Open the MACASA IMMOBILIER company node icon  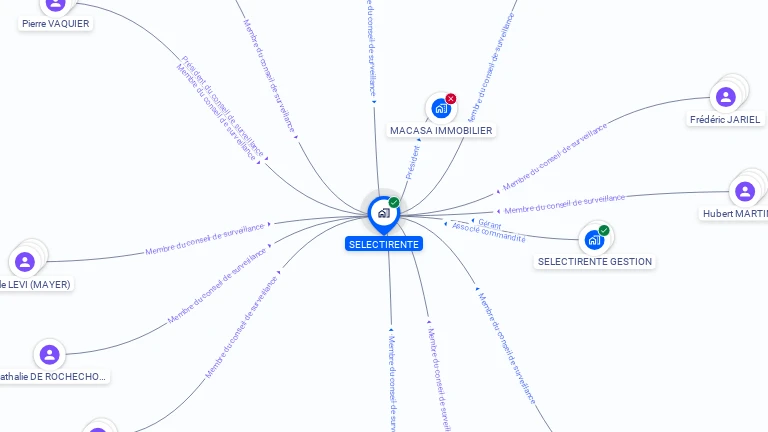point(441,108)
